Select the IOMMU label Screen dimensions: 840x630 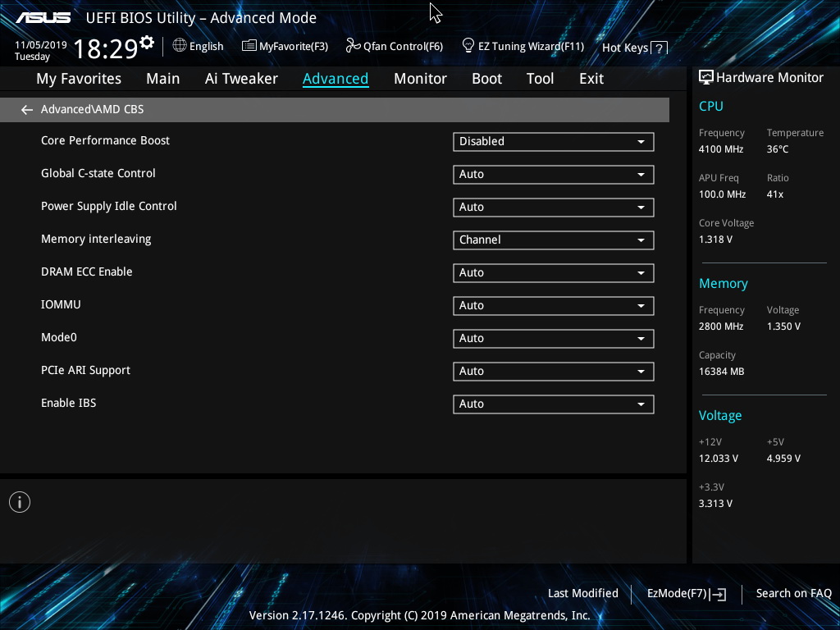61,304
